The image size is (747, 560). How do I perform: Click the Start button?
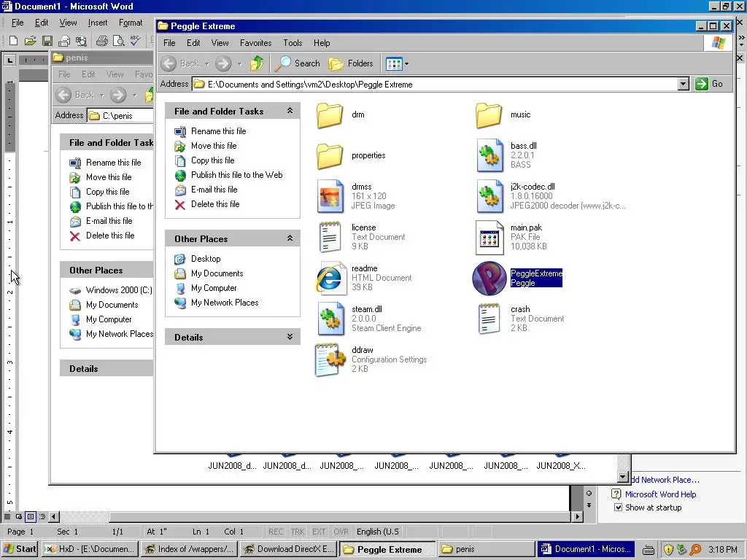pos(20,549)
